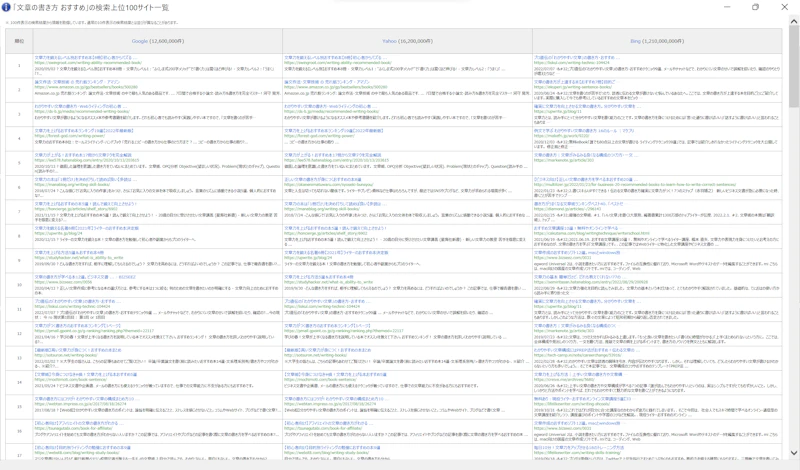This screenshot has height=470, width=800.
Task: Open Google webst8.com result title at rank 17
Action: (83, 448)
